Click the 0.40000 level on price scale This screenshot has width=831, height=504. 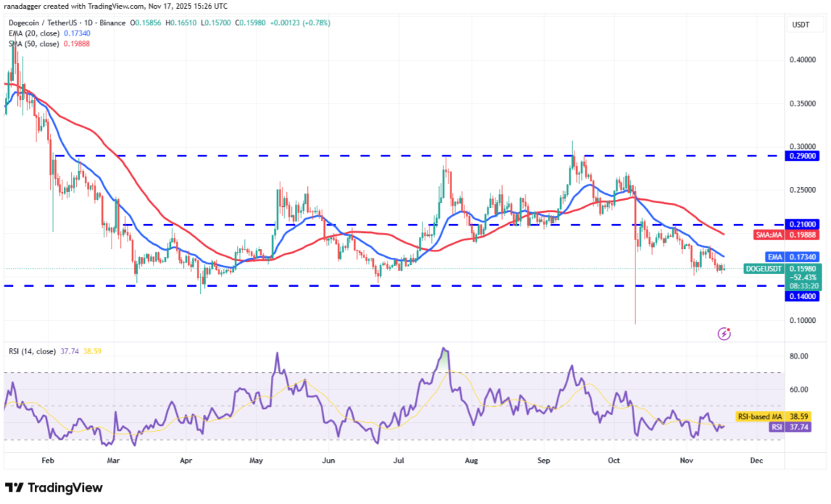[x=802, y=61]
